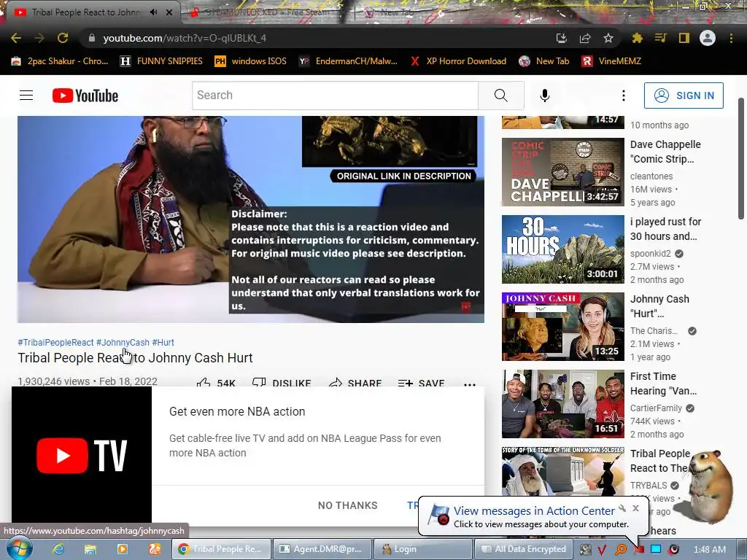Image resolution: width=747 pixels, height=560 pixels.
Task: Open Chrome media controls icon
Action: click(660, 38)
